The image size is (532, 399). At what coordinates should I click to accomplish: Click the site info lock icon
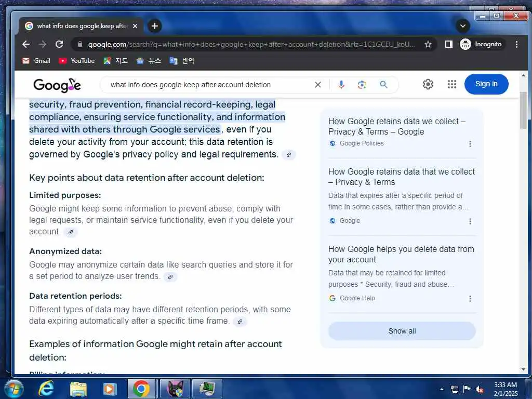(79, 44)
